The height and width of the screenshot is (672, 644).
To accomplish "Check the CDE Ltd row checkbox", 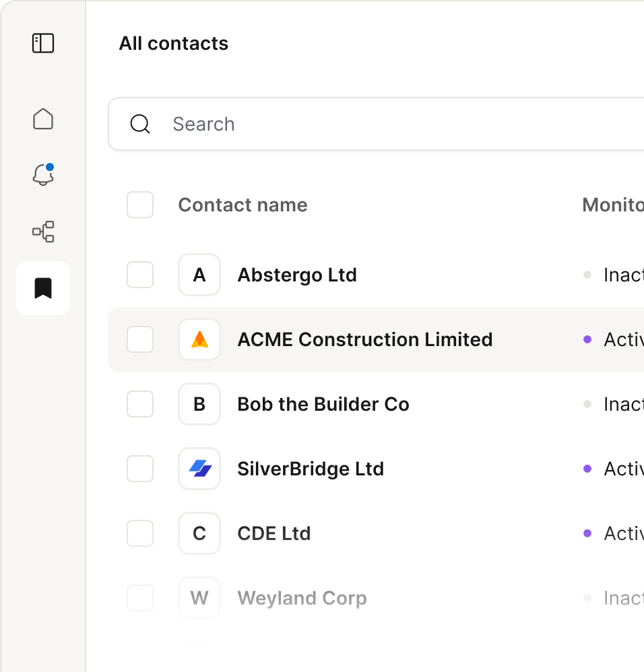I will [x=140, y=533].
